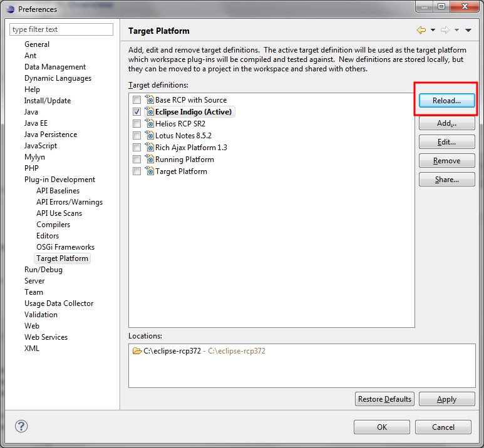Screen dimensions: 484x448
Task: Click the Eclipse Indigo target definition icon
Action: 149,112
